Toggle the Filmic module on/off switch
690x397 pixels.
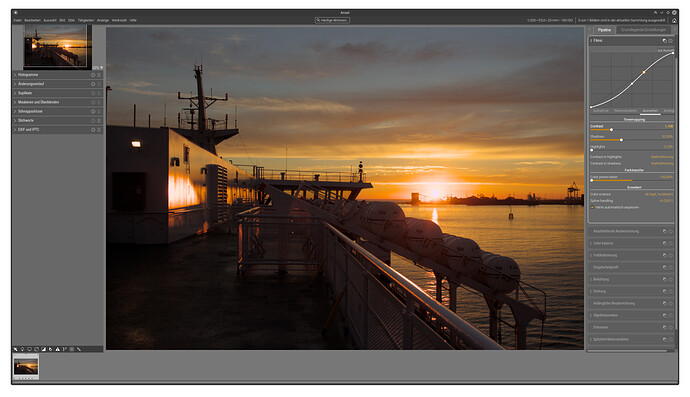pos(591,40)
